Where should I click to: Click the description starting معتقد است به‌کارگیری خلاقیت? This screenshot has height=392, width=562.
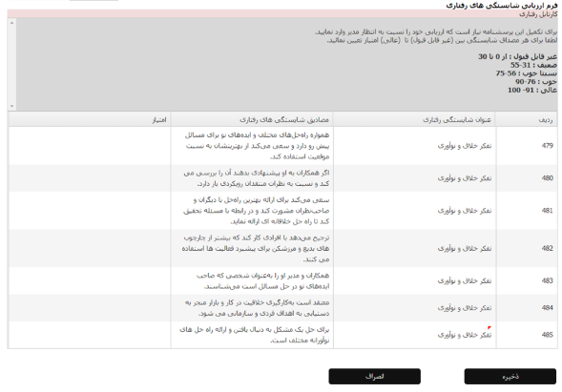pos(257,308)
